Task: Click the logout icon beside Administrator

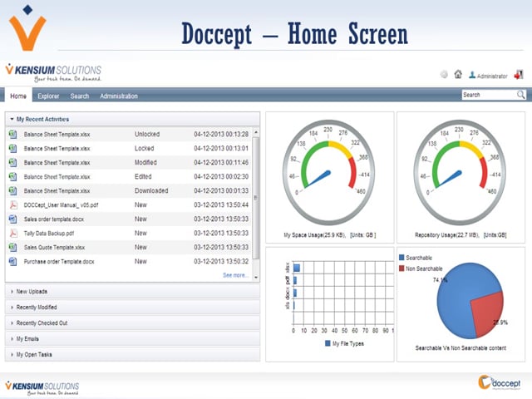Action: pyautogui.click(x=518, y=74)
